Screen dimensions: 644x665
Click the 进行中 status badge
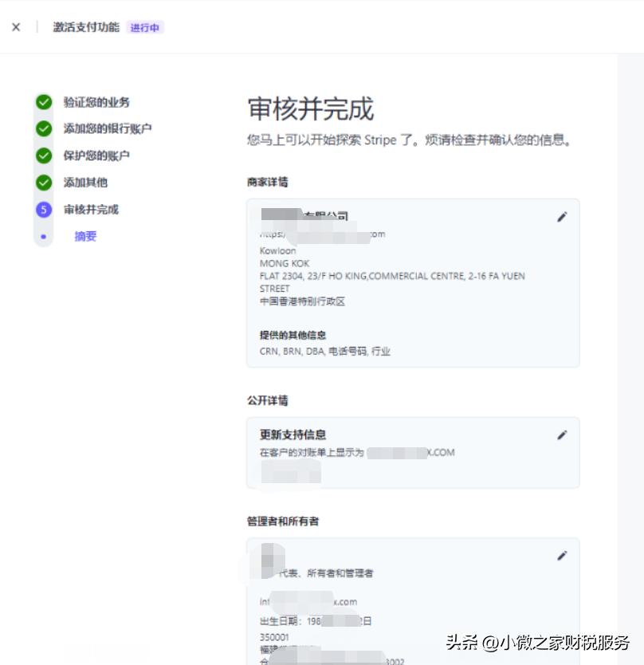point(146,27)
